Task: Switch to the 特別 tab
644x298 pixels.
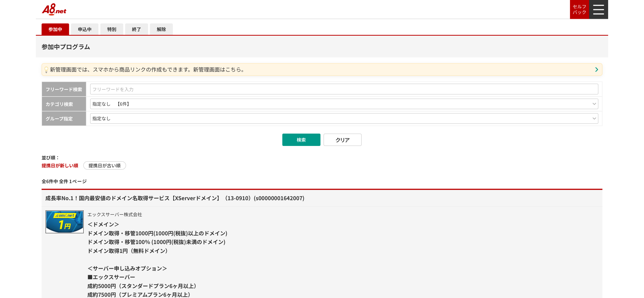Action: [x=112, y=29]
